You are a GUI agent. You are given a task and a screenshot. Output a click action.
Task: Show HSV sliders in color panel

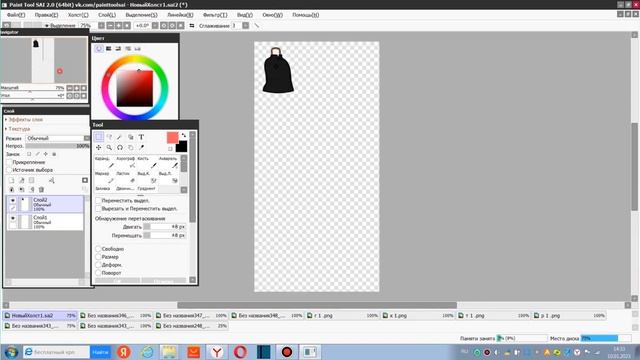[118, 49]
